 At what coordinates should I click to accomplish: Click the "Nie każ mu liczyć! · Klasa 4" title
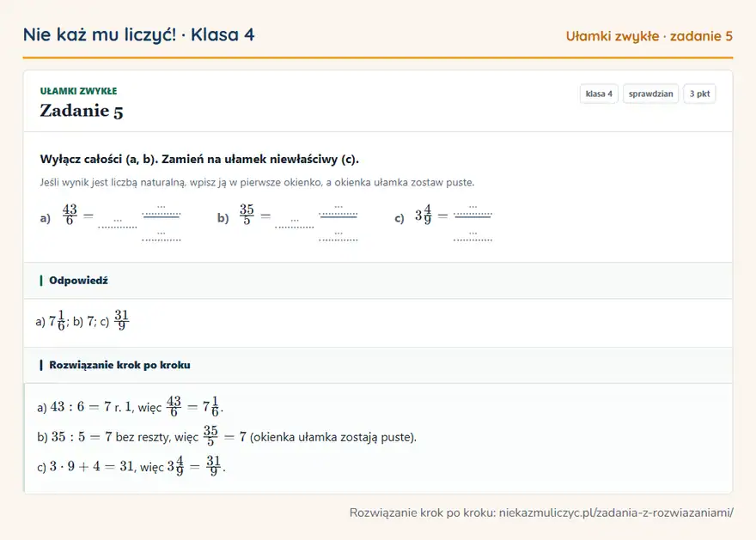click(139, 34)
